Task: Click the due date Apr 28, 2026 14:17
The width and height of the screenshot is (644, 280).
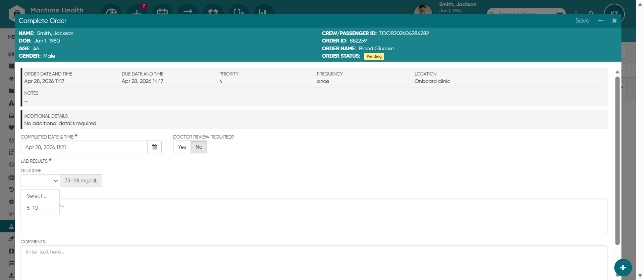Action: [143, 81]
